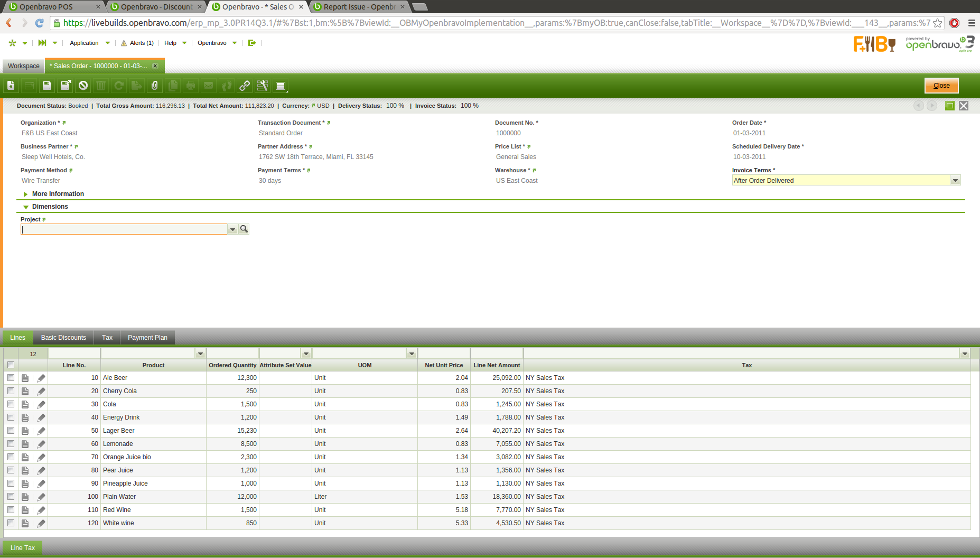The image size is (980, 558).
Task: Switch to the Workspace tab
Action: click(24, 66)
